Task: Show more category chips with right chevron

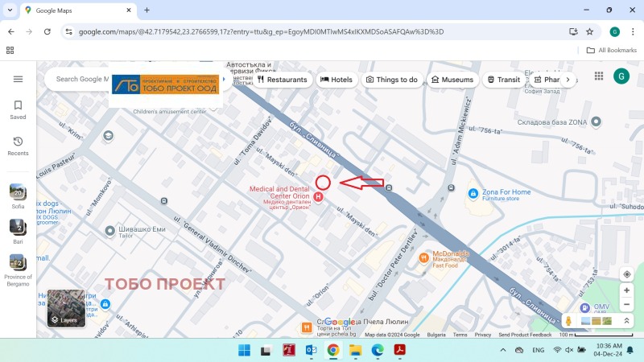Action: [568, 80]
